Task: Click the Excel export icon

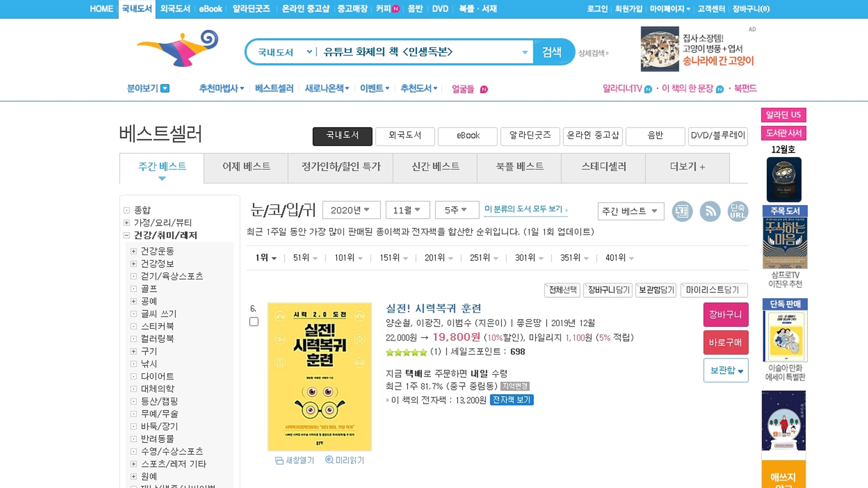Action: point(682,211)
